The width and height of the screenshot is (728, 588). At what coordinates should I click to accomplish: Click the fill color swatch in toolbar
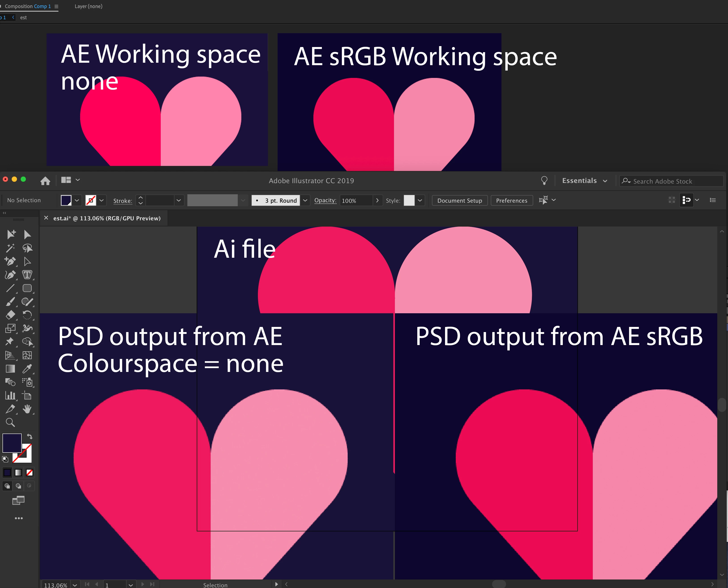12,443
